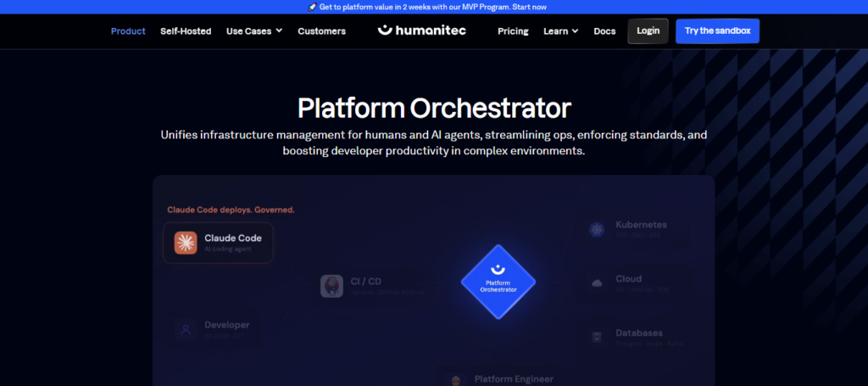The image size is (868, 386).
Task: Expand the Learn dropdown menu
Action: click(561, 31)
